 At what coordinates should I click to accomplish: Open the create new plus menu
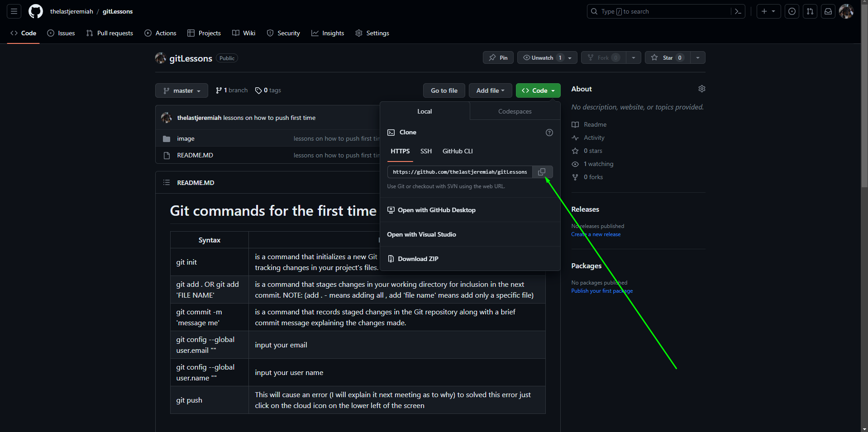(x=768, y=11)
